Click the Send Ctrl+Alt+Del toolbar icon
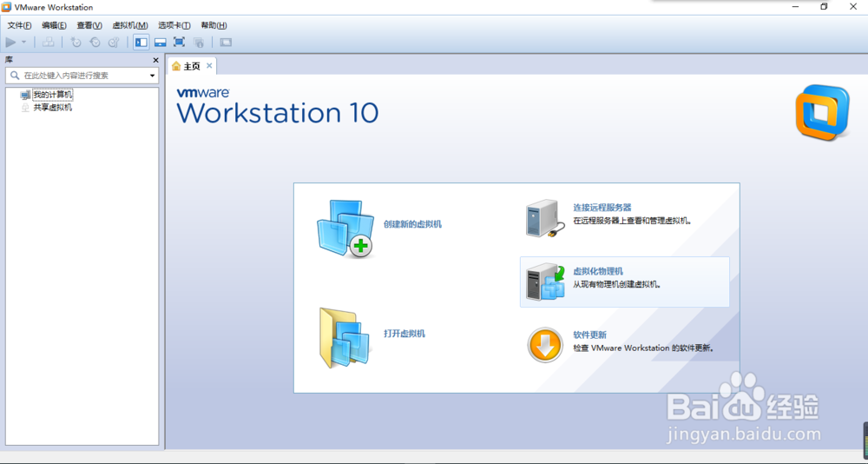The image size is (868, 464). click(49, 42)
